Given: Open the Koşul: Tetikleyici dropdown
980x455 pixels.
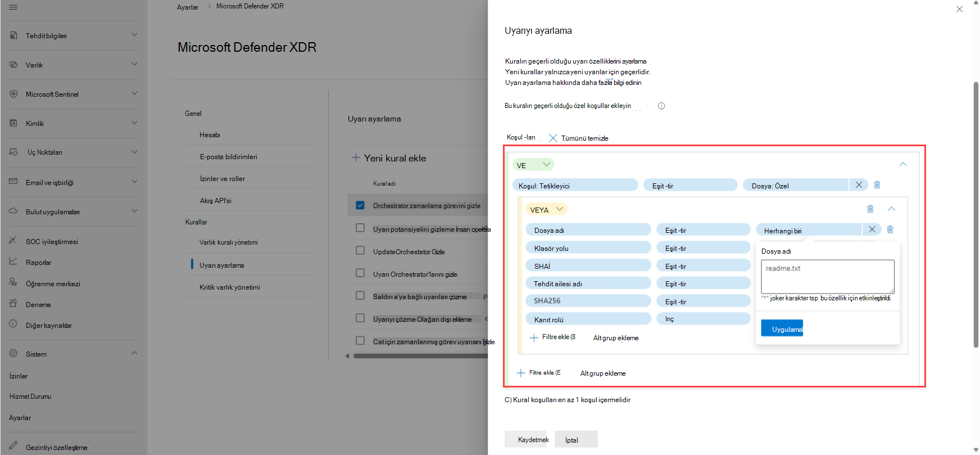Looking at the screenshot, I should pos(575,185).
